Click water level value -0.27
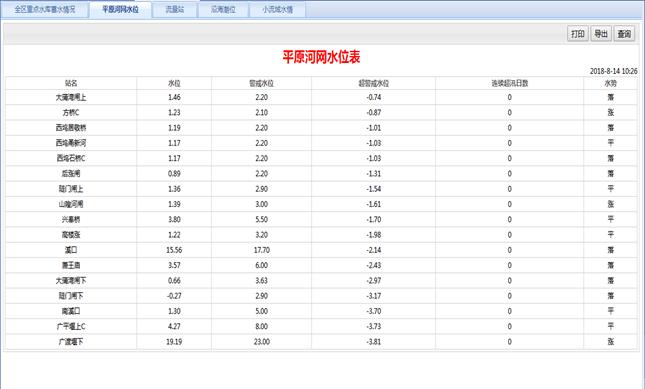Image resolution: width=645 pixels, height=389 pixels. click(x=174, y=296)
